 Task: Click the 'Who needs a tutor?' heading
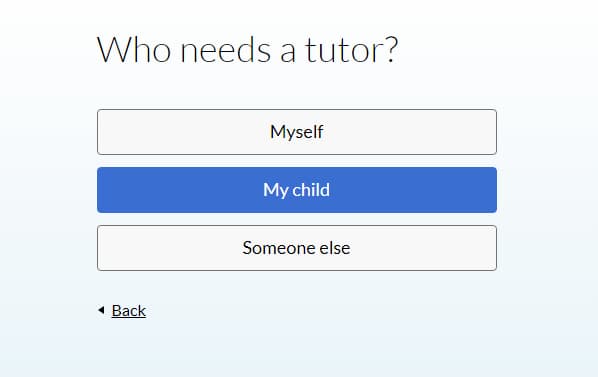tap(247, 50)
